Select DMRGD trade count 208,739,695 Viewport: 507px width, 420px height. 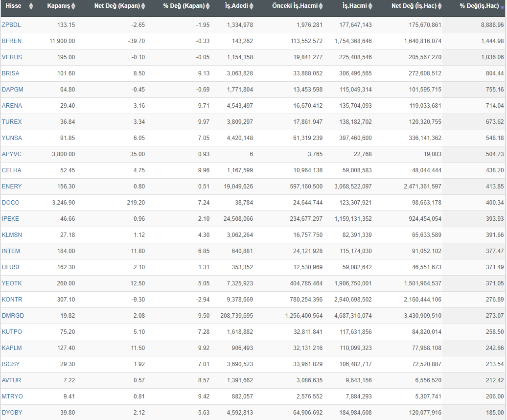pyautogui.click(x=237, y=316)
